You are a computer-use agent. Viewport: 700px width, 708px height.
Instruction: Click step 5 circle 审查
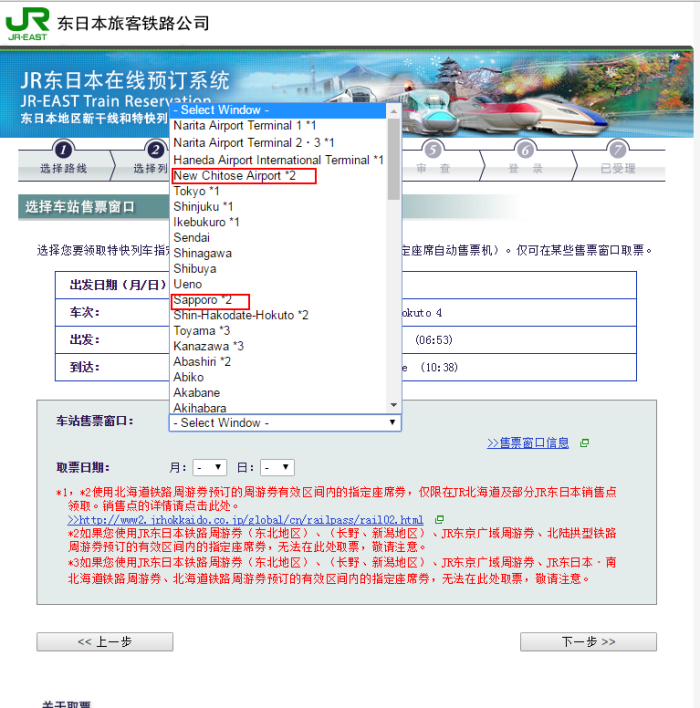433,149
